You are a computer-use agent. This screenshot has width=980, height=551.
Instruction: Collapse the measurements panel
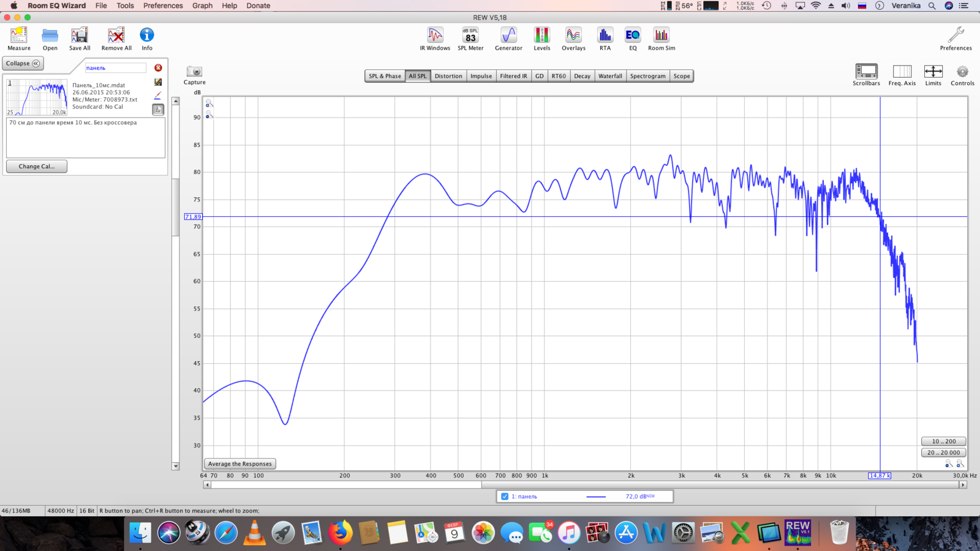[23, 63]
